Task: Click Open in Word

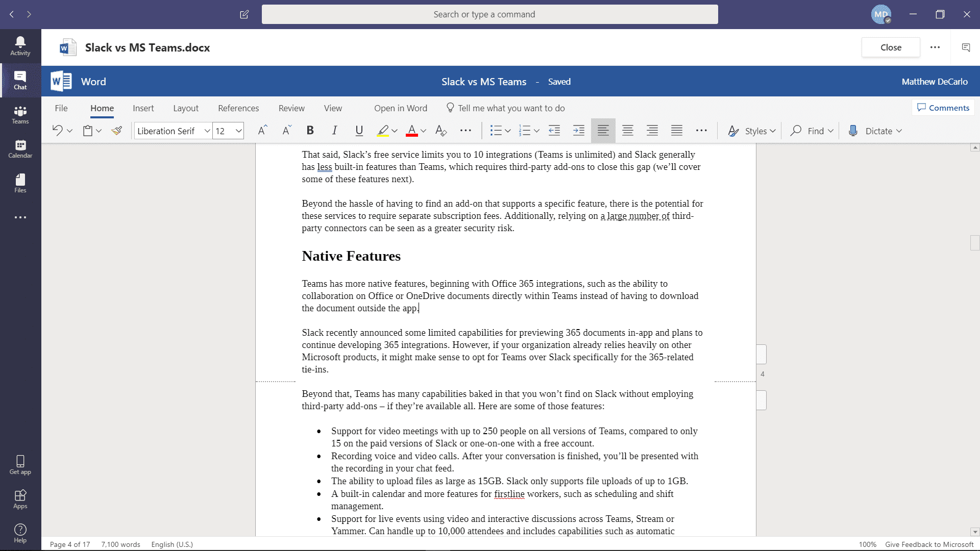Action: click(x=401, y=108)
